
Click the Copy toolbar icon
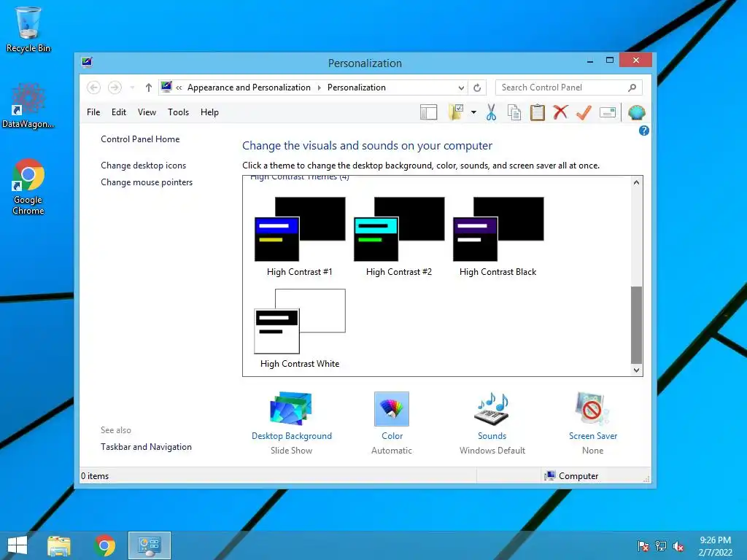click(x=514, y=113)
